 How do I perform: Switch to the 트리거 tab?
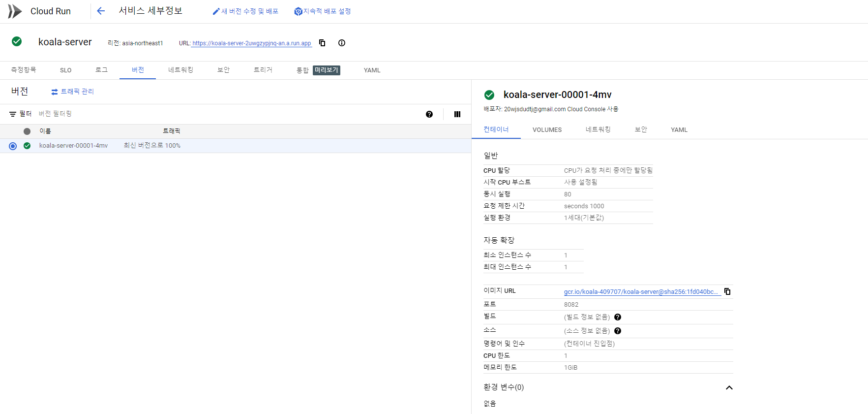click(263, 70)
